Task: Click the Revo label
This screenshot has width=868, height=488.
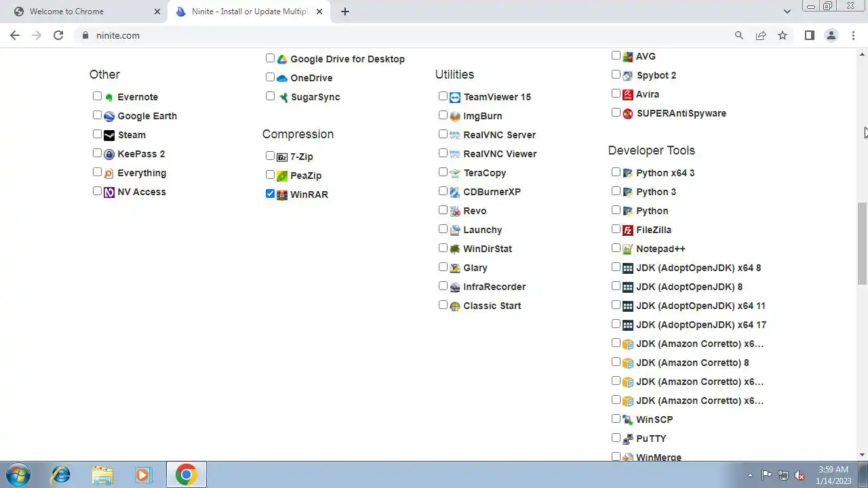Action: (475, 211)
